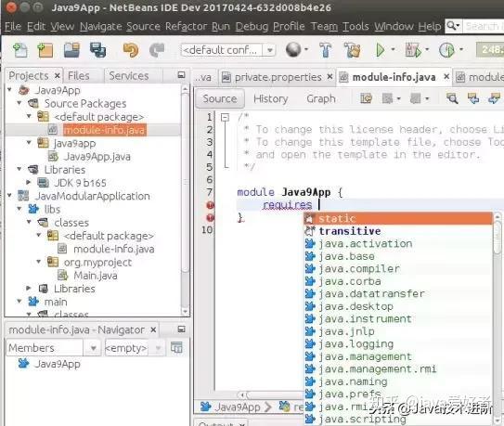The height and width of the screenshot is (426, 504).
Task: Click Find Next Occurrence icon
Action: pyautogui.click(x=494, y=98)
